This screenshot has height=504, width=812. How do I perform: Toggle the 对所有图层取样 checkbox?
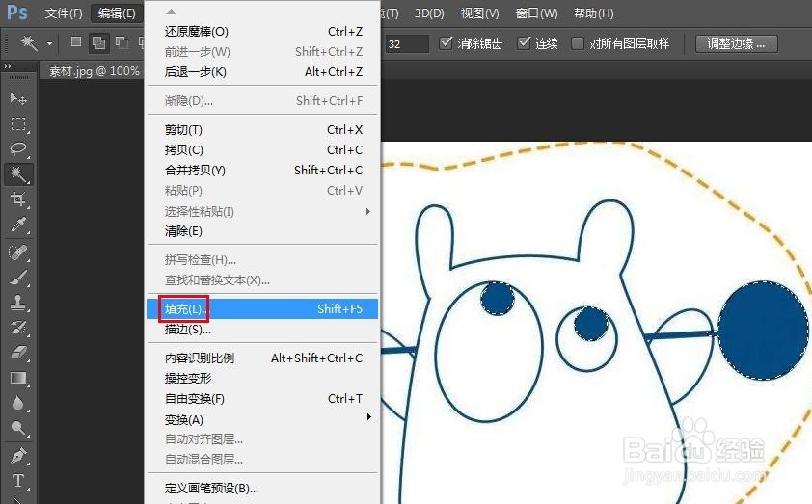(577, 43)
